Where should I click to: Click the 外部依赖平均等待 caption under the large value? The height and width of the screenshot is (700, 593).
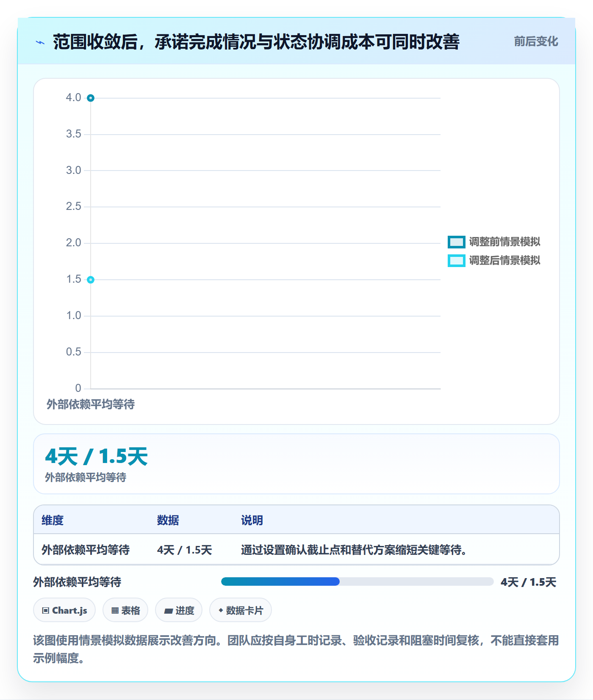86,477
